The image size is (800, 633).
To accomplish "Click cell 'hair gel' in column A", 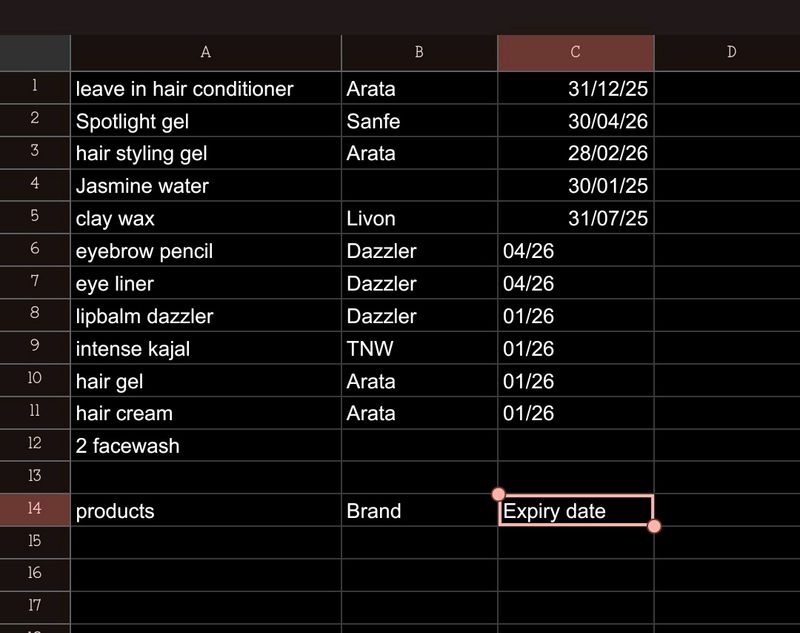I will [206, 381].
